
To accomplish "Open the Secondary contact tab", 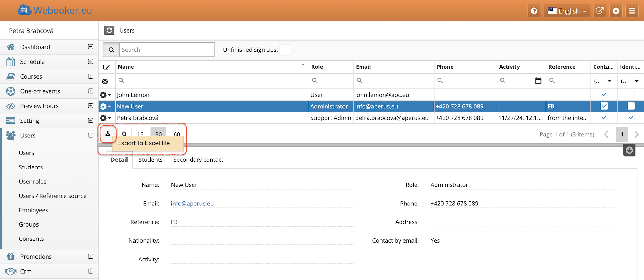I will [x=198, y=160].
